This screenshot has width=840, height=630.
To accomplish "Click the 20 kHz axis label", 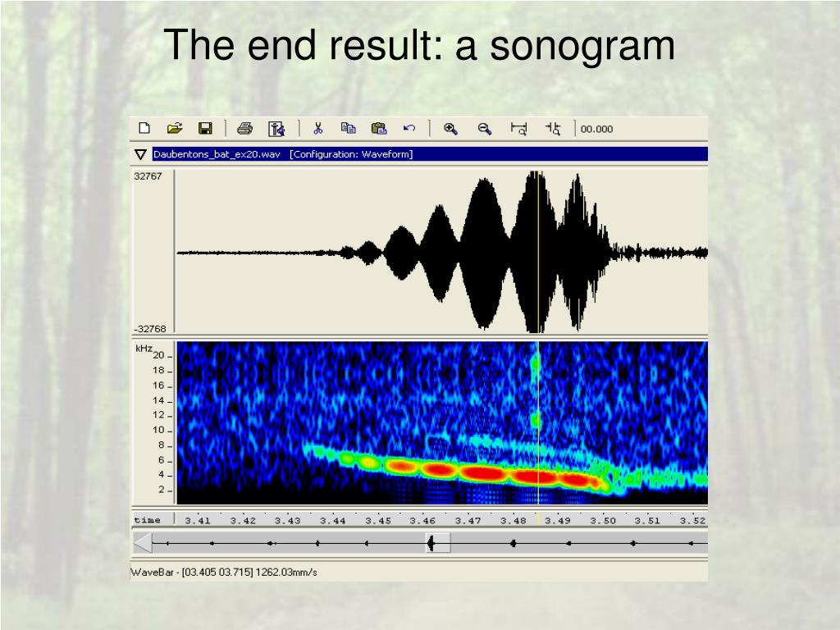I will (159, 355).
